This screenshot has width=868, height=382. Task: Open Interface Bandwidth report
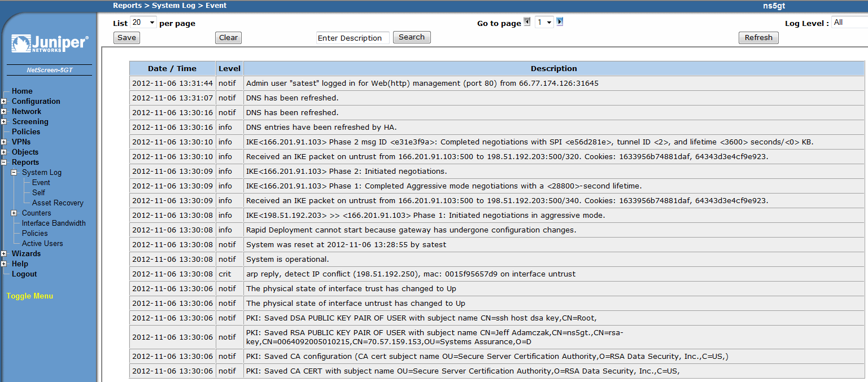click(x=54, y=223)
